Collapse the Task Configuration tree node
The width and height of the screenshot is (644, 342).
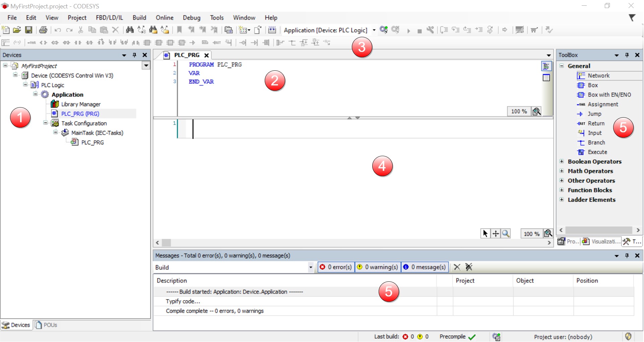[x=45, y=123]
